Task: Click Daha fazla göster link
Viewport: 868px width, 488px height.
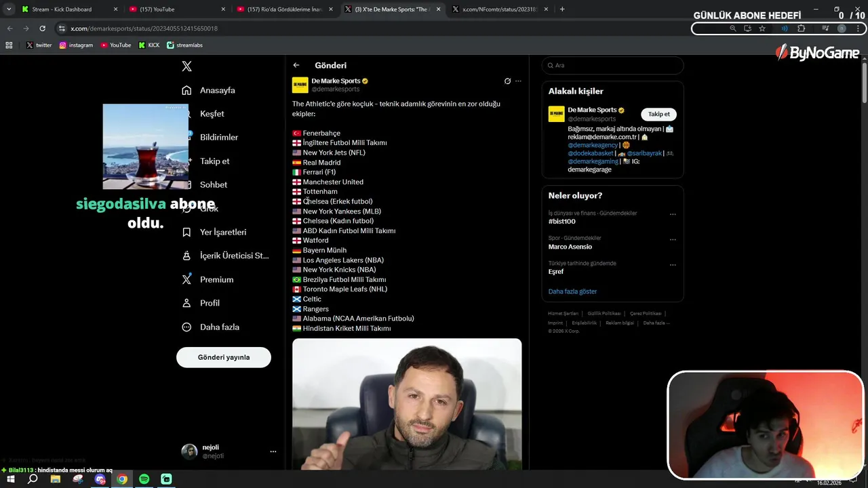Action: point(572,291)
